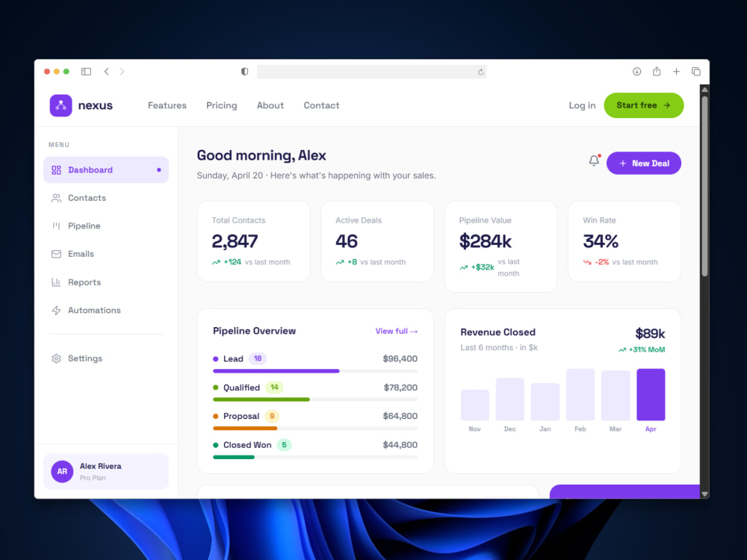The width and height of the screenshot is (747, 560).
Task: Open Settings in the sidebar
Action: [106, 358]
